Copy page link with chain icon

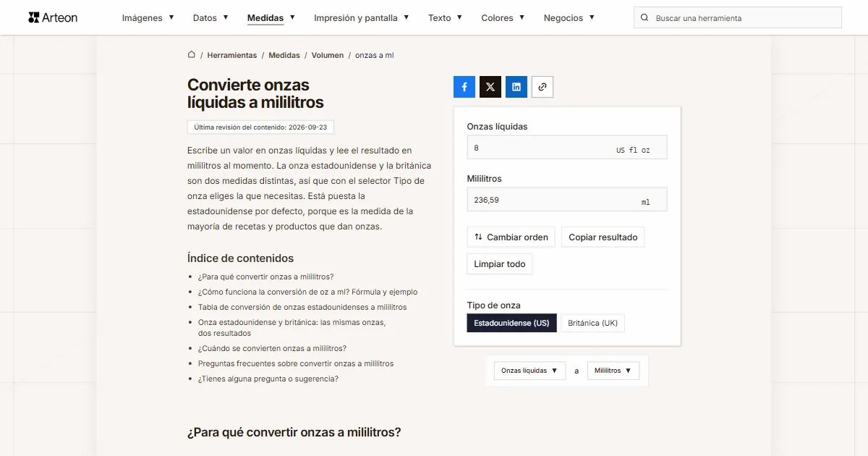pyautogui.click(x=542, y=87)
